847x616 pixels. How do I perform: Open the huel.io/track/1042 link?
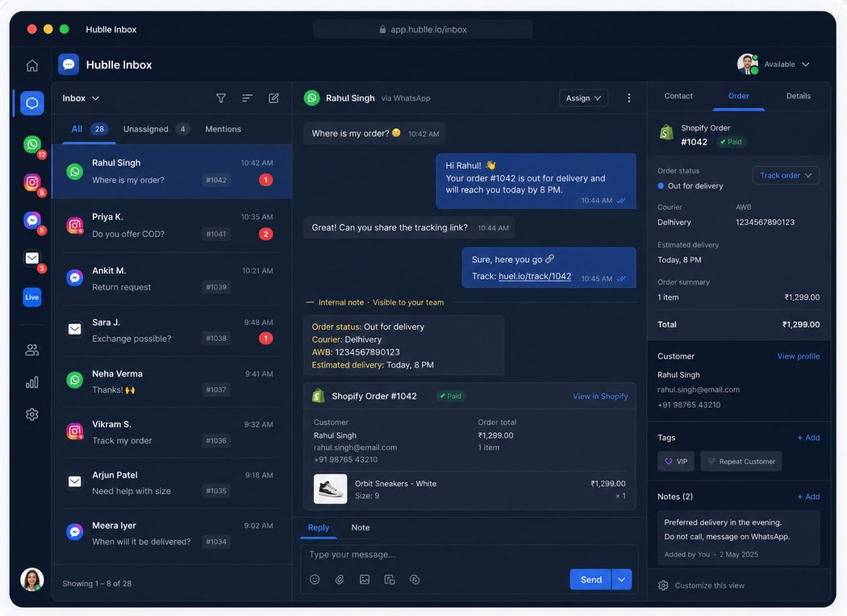(x=535, y=276)
